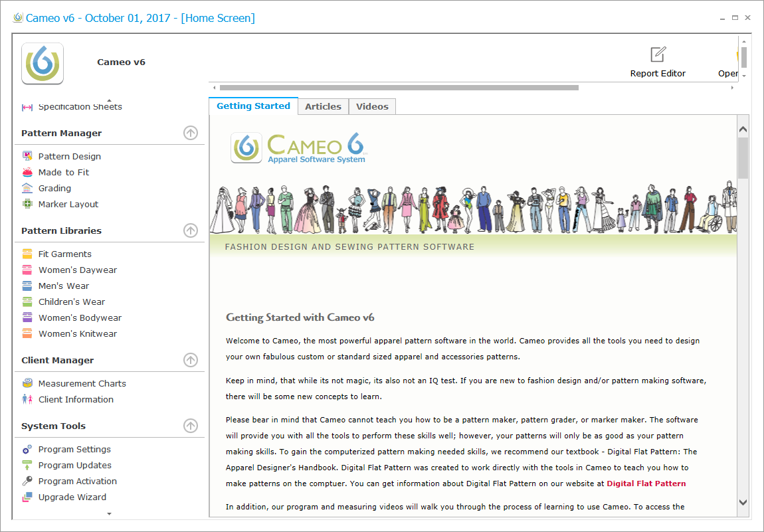Open Women's Daywear library
This screenshot has width=764, height=532.
click(77, 270)
